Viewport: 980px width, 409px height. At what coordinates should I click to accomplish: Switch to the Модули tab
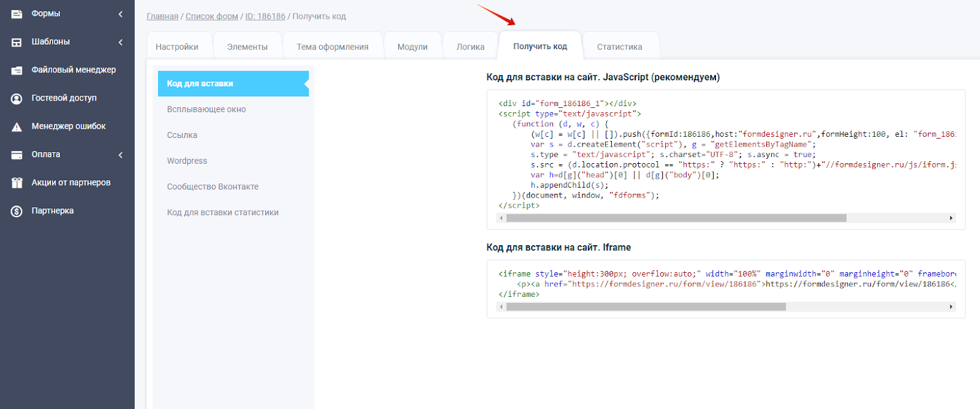click(412, 47)
